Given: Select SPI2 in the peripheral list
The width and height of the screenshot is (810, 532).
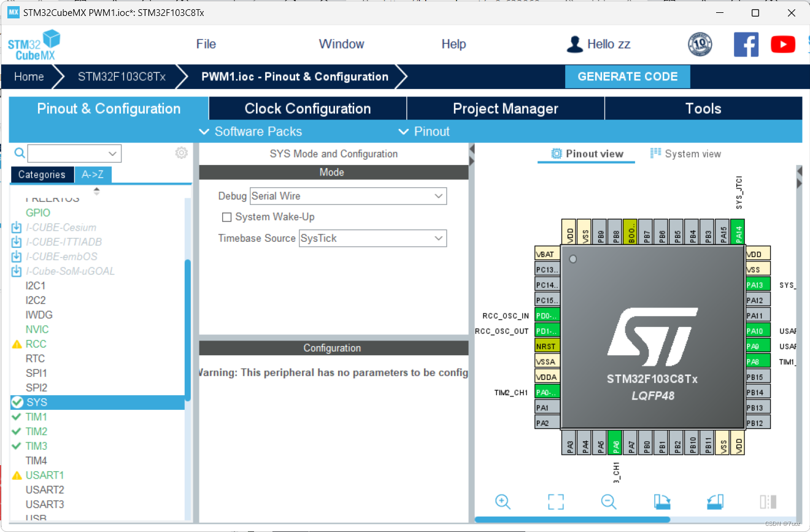Looking at the screenshot, I should 36,388.
